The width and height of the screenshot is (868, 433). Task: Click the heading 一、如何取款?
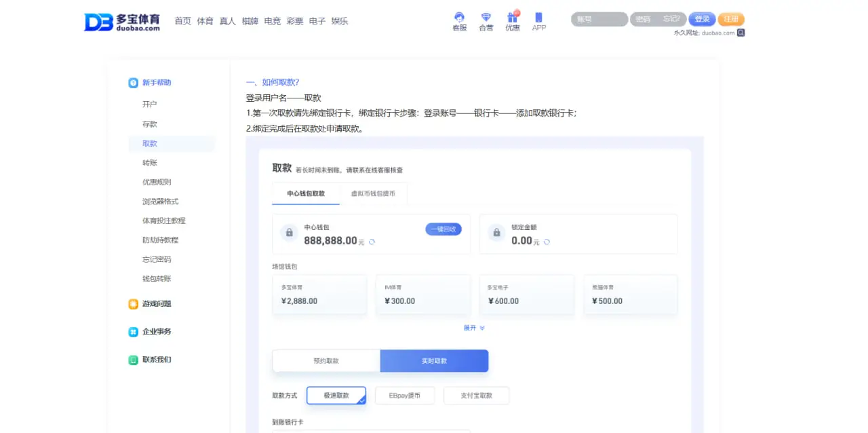pos(273,83)
